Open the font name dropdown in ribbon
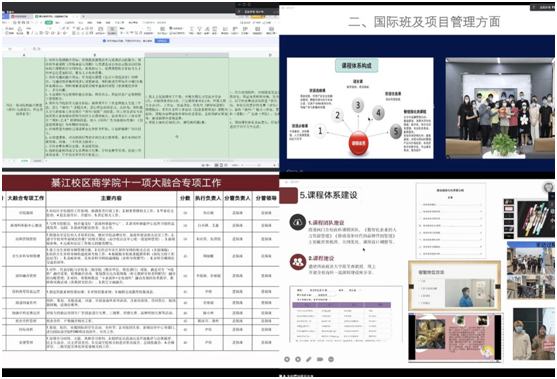This screenshot has width=557, height=379. tap(38, 28)
